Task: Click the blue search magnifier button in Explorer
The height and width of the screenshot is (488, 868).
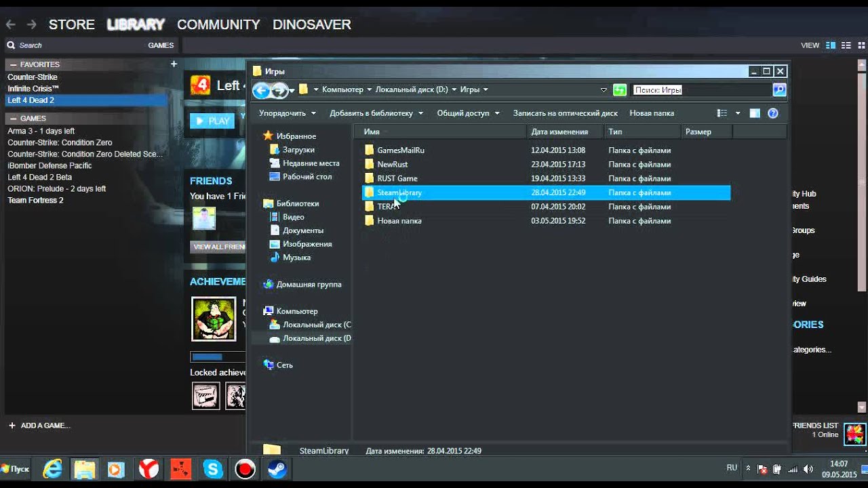Action: pos(779,89)
